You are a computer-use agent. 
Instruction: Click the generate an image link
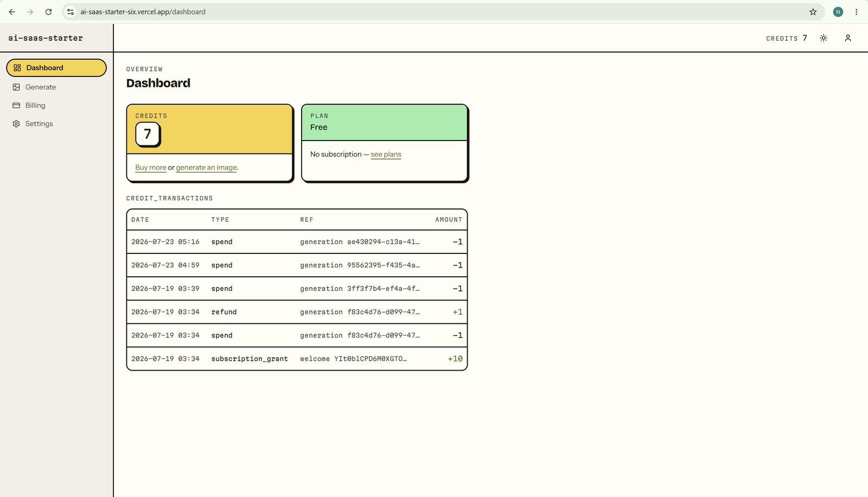206,168
